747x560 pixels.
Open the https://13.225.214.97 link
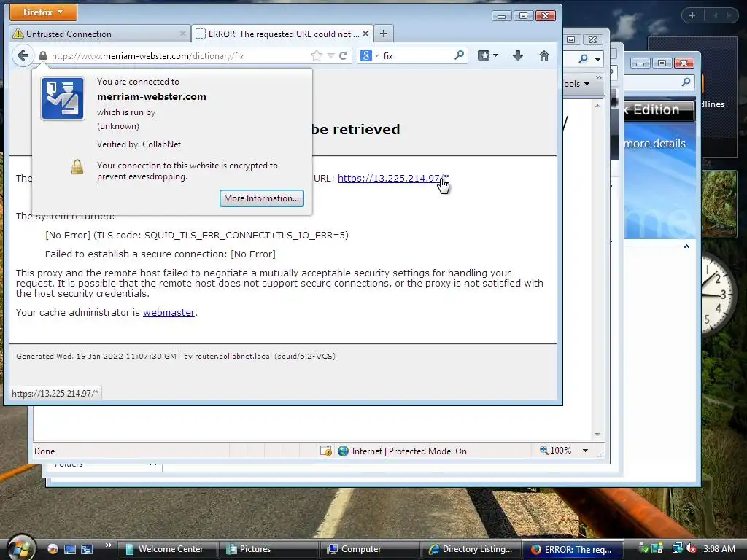click(393, 178)
